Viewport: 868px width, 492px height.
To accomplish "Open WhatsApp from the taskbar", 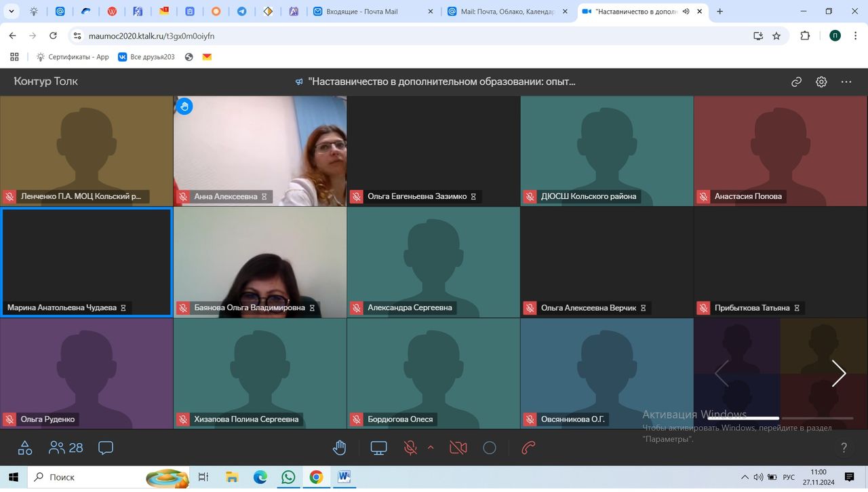I will (288, 477).
